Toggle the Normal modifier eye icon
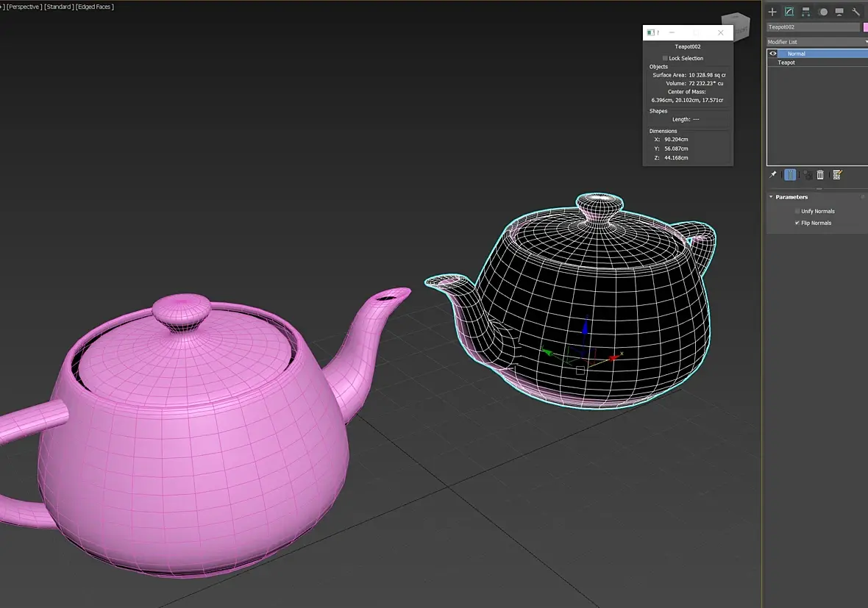The image size is (868, 608). 773,54
